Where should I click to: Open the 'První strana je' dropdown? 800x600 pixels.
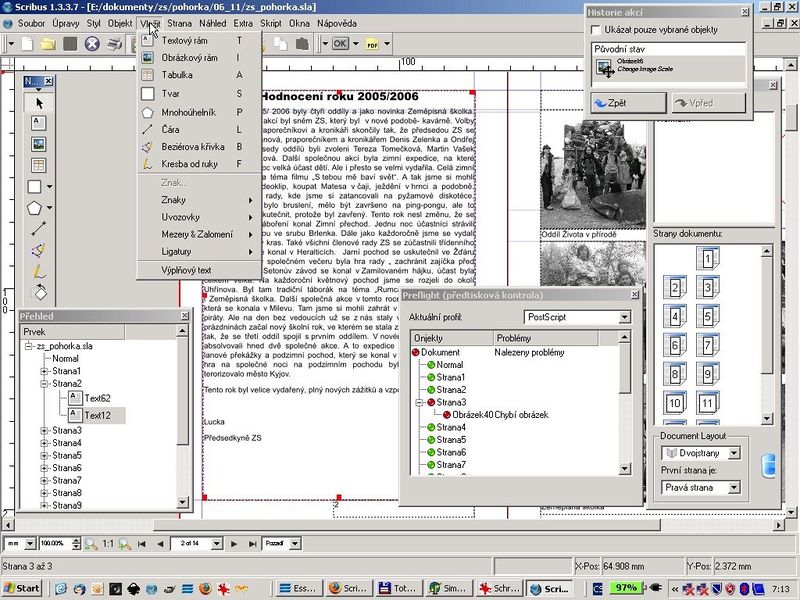tap(700, 487)
